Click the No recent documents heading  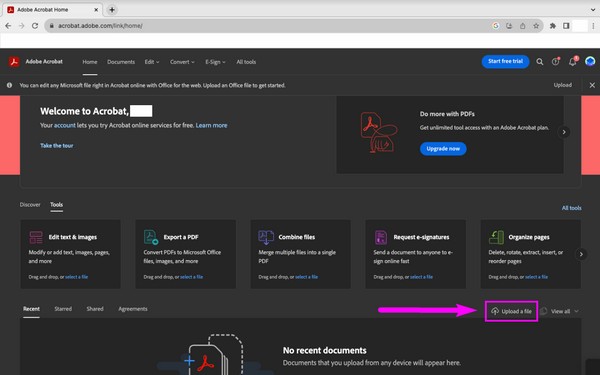pos(324,350)
